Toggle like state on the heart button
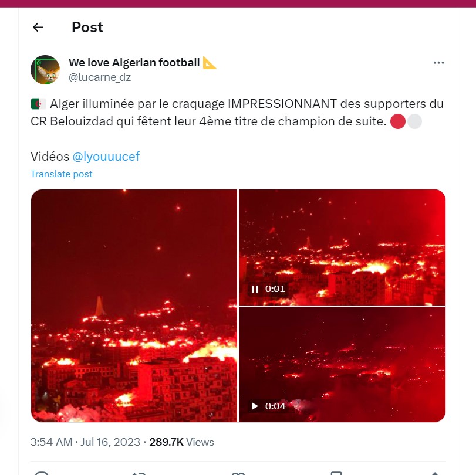Screen dimensions: 476x475 click(237, 472)
